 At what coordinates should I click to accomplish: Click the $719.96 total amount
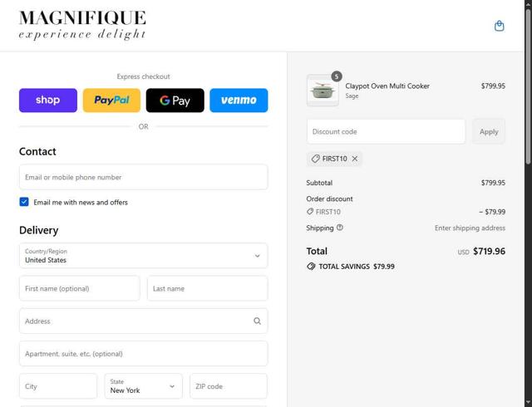[489, 252]
